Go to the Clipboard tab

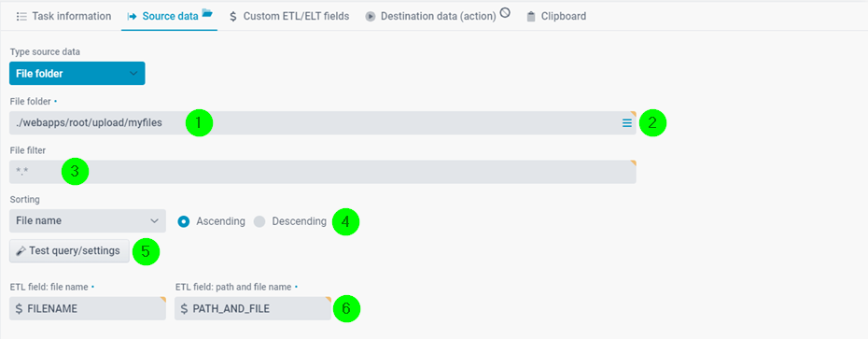(556, 16)
